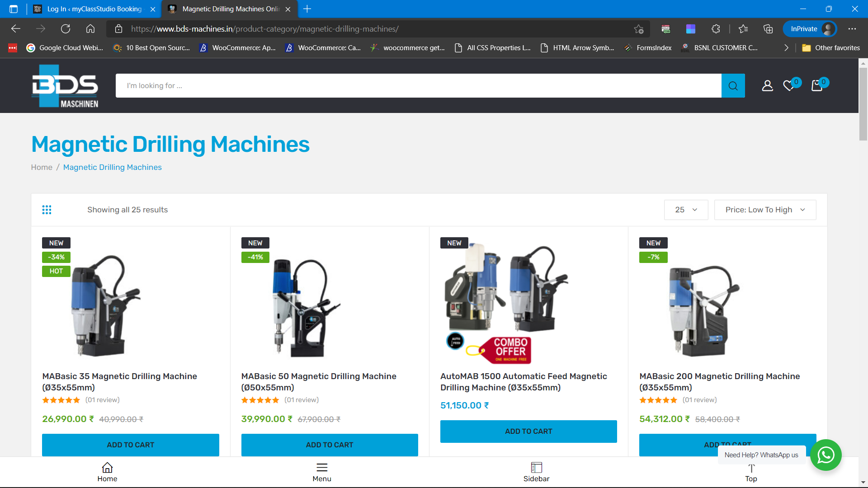Open 10 Best Open Sourc... bookmark

pos(152,48)
